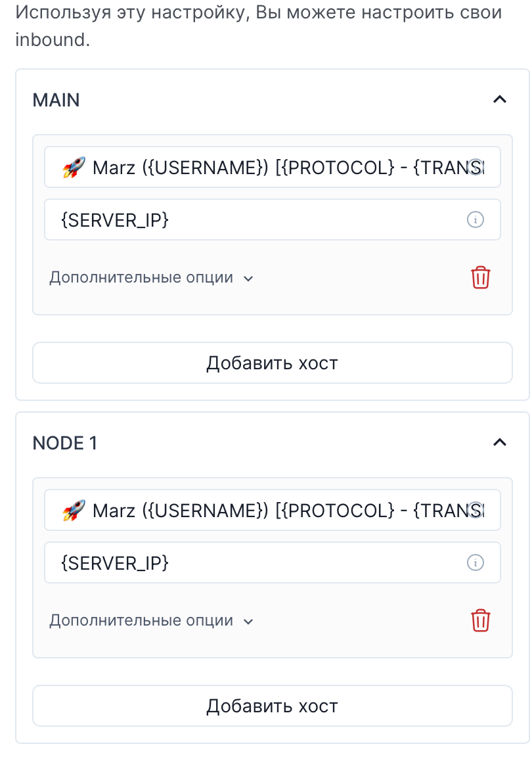Open info icon beside NODE 1 {SERVER_IP} field
Screen dimensions: 532x757
click(x=476, y=562)
